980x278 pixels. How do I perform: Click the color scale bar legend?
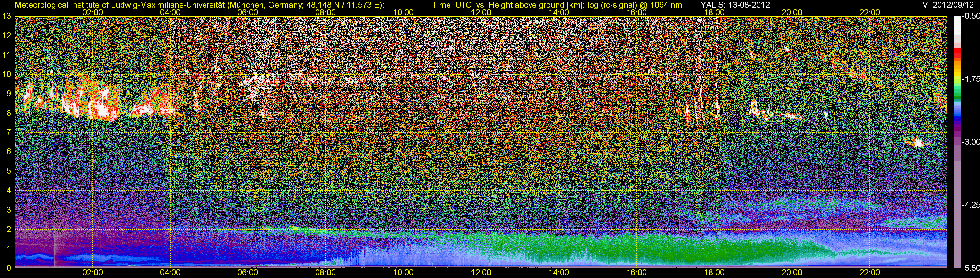tap(957, 142)
